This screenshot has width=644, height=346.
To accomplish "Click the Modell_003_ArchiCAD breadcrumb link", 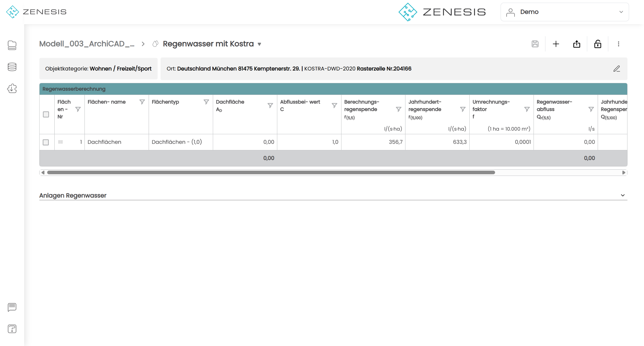I will click(87, 44).
